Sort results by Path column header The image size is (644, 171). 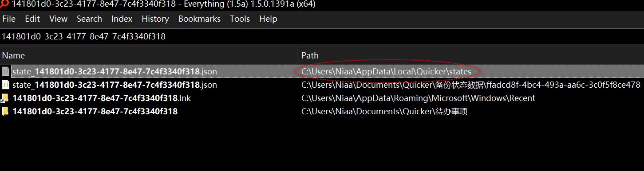coord(470,55)
